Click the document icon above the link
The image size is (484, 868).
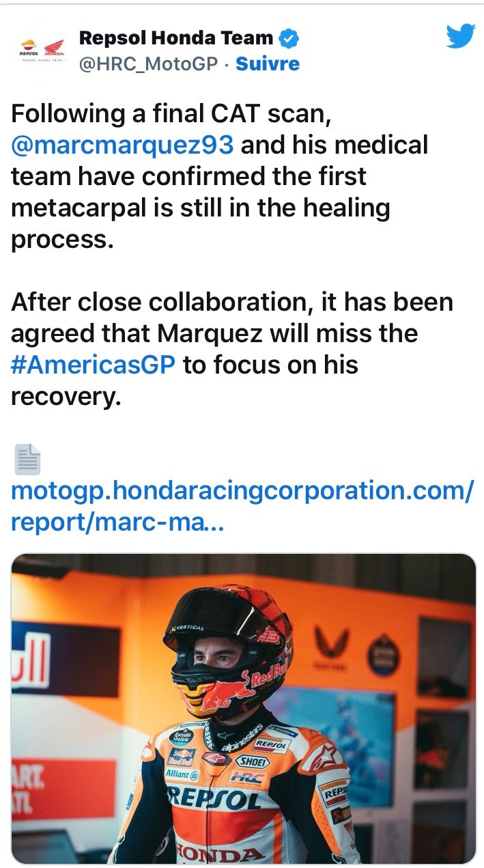pyautogui.click(x=28, y=460)
